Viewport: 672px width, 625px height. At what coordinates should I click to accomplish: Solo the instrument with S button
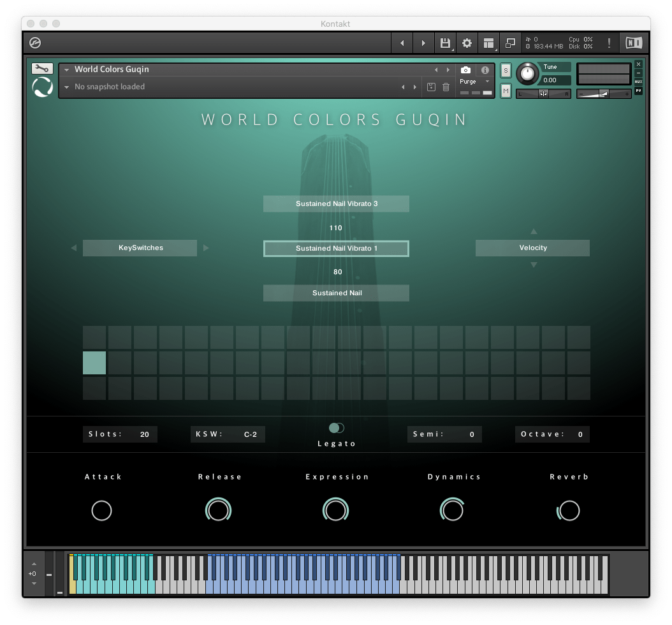pyautogui.click(x=506, y=71)
